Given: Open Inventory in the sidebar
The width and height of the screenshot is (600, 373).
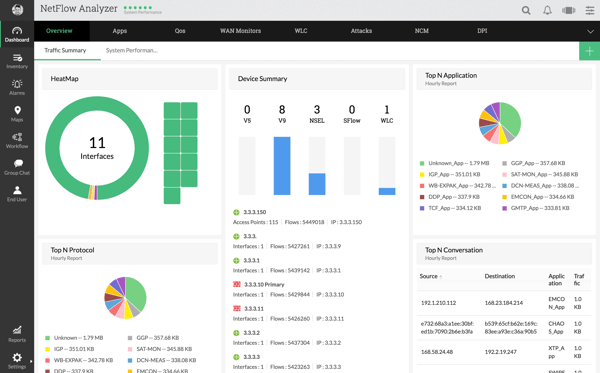Looking at the screenshot, I should click(x=17, y=61).
